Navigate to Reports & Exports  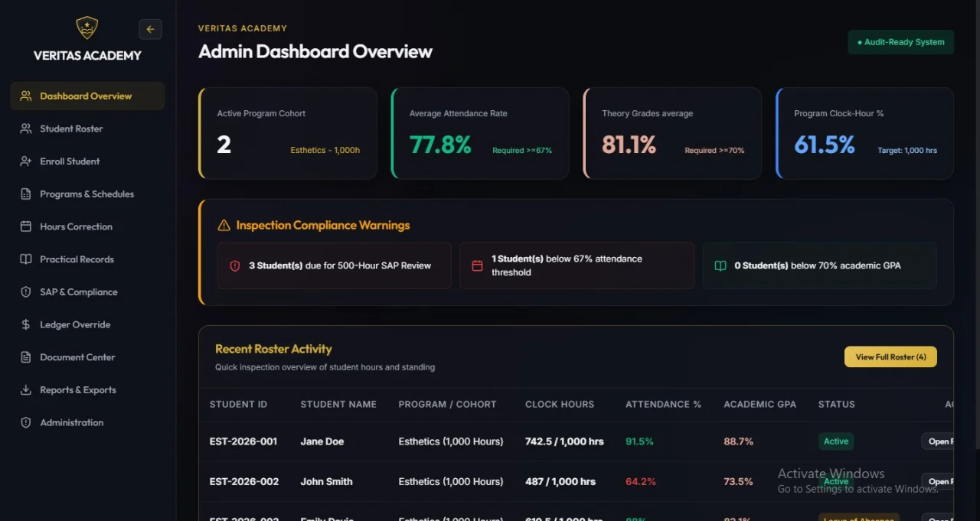click(87, 390)
